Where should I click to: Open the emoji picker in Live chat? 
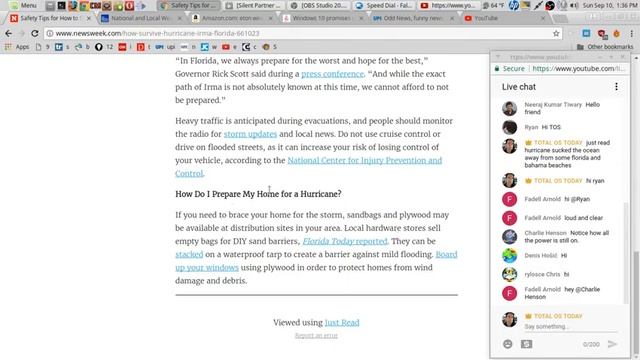[507, 344]
